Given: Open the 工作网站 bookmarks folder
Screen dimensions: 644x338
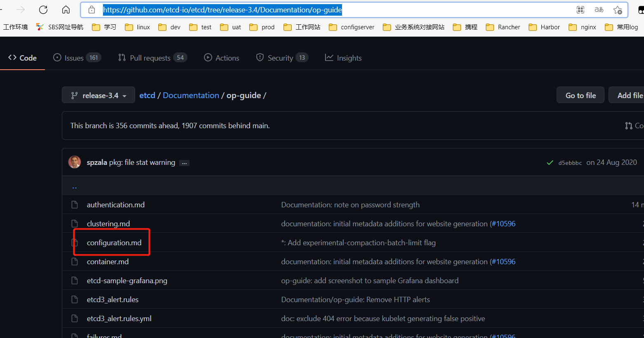Looking at the screenshot, I should click(302, 27).
